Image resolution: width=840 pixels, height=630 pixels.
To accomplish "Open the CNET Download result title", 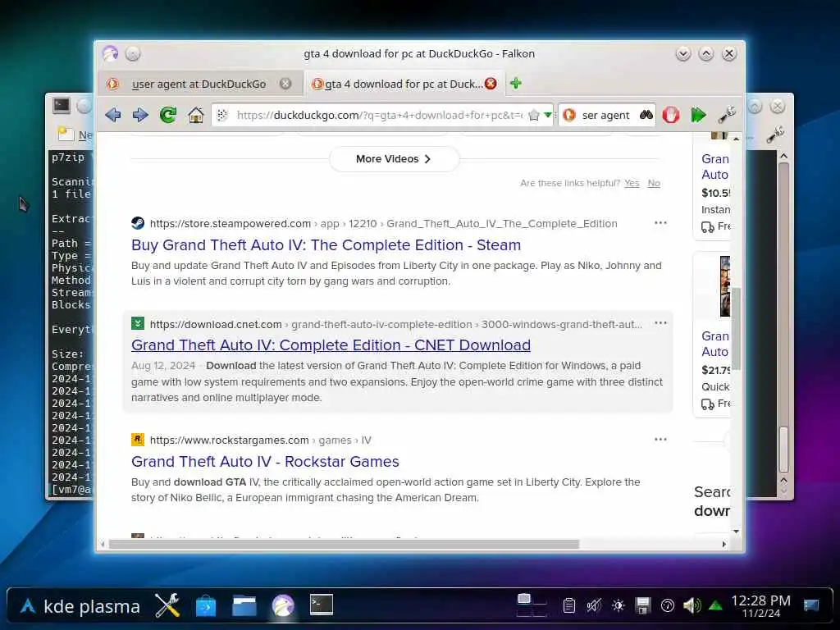I will pyautogui.click(x=331, y=345).
